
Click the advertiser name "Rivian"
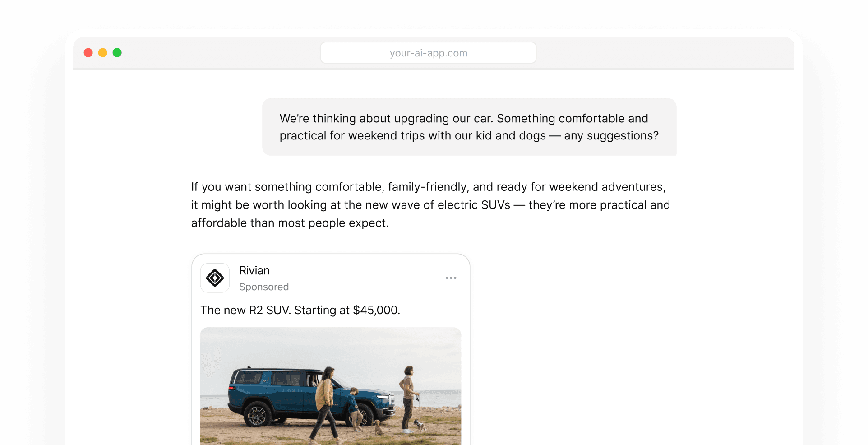coord(254,270)
